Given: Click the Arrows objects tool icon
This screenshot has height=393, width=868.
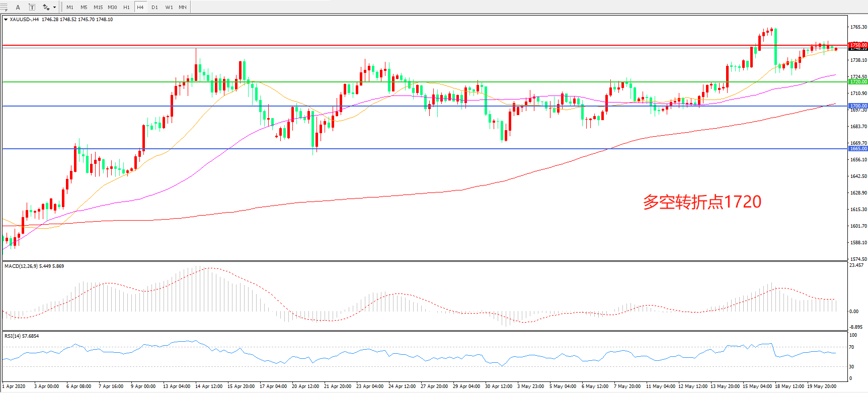Looking at the screenshot, I should pyautogui.click(x=46, y=7).
